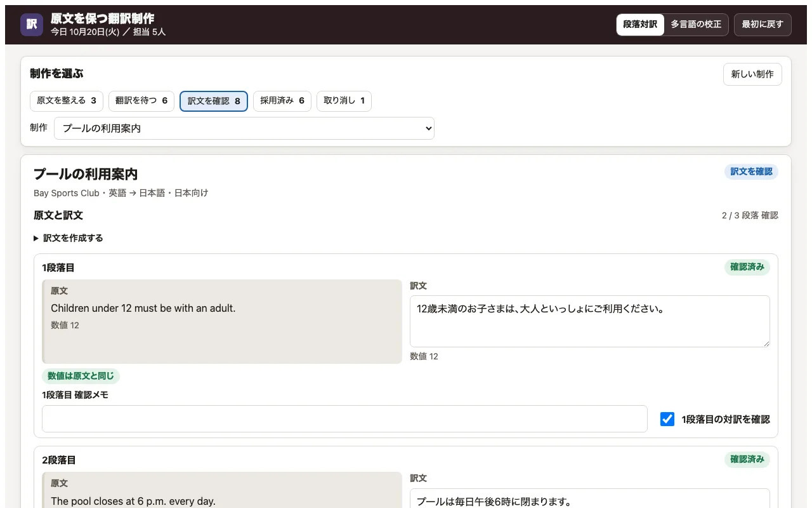Uncheck 1段落目の対訳を確認 checkbox
The image size is (812, 508).
(667, 419)
